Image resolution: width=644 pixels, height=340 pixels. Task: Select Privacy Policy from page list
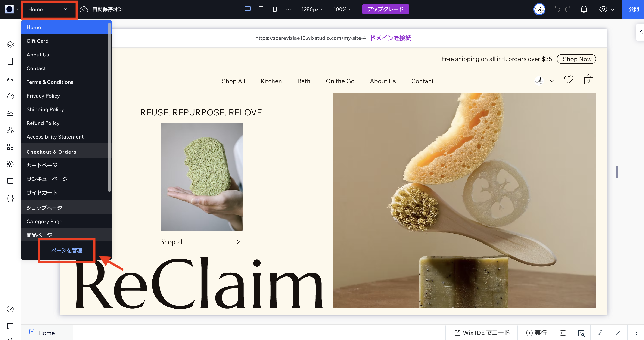tap(43, 96)
